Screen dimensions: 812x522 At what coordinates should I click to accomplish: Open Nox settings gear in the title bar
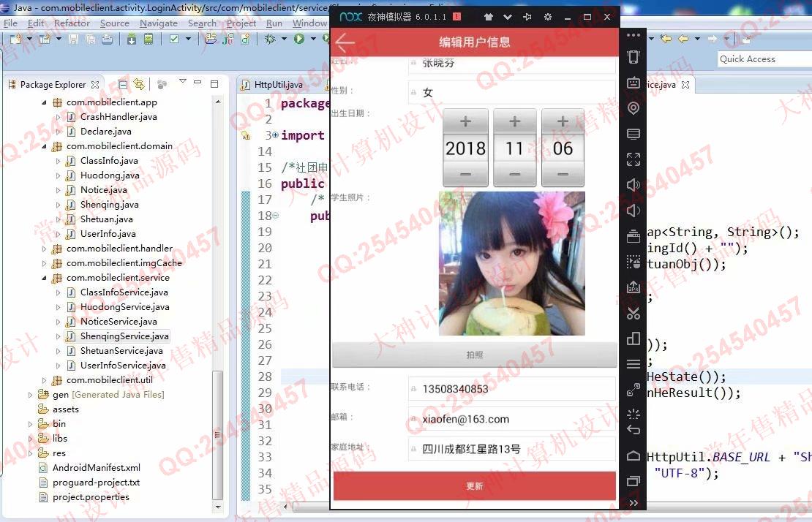pyautogui.click(x=547, y=17)
